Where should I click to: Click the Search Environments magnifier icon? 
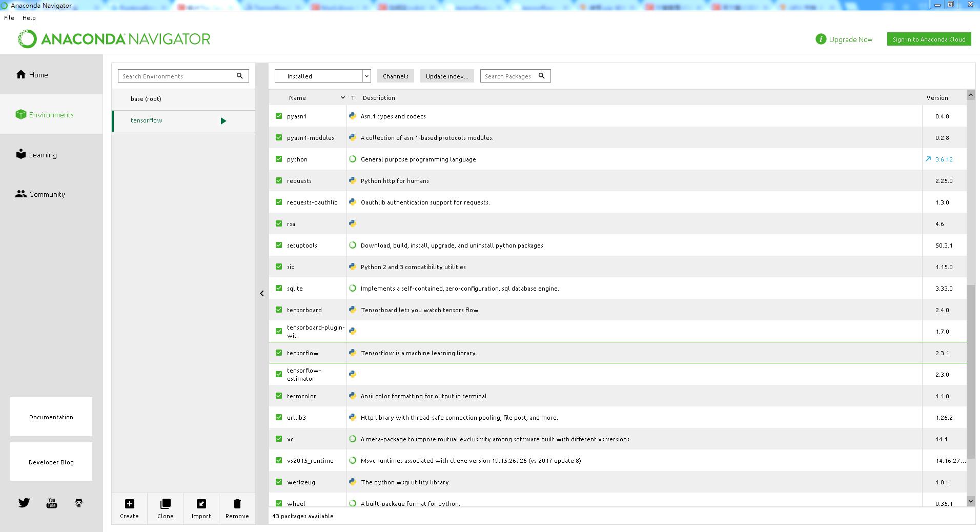(239, 76)
